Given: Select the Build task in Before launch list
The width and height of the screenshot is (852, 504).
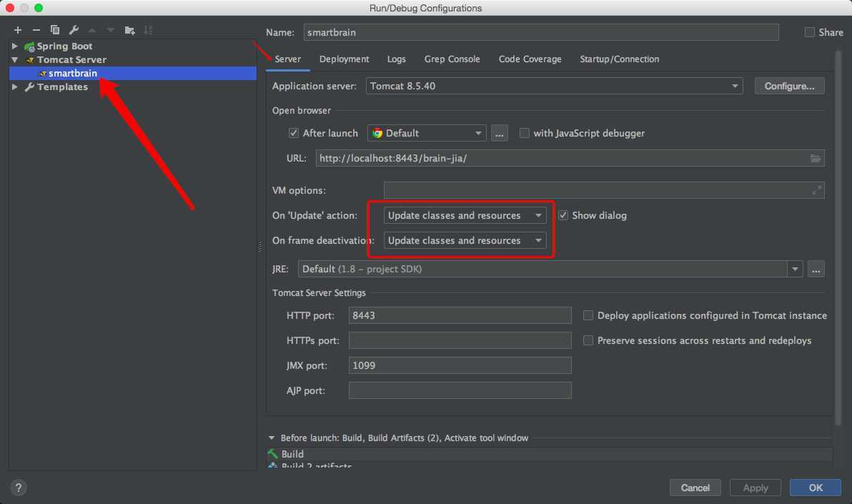Looking at the screenshot, I should (550, 454).
